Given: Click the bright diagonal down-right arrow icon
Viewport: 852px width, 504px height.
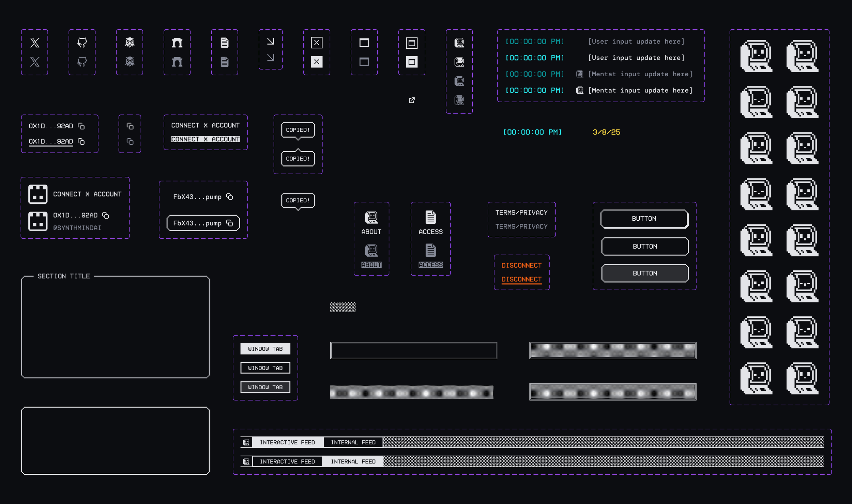Looking at the screenshot, I should (x=270, y=41).
